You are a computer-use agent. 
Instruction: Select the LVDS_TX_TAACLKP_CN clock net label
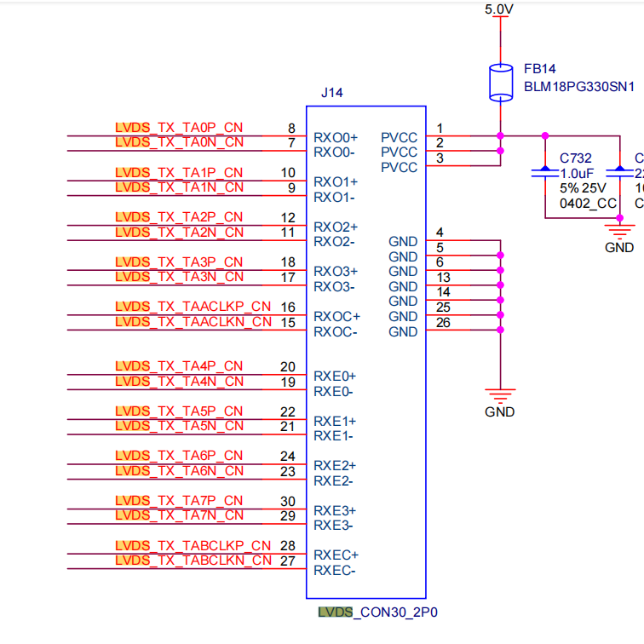193,307
